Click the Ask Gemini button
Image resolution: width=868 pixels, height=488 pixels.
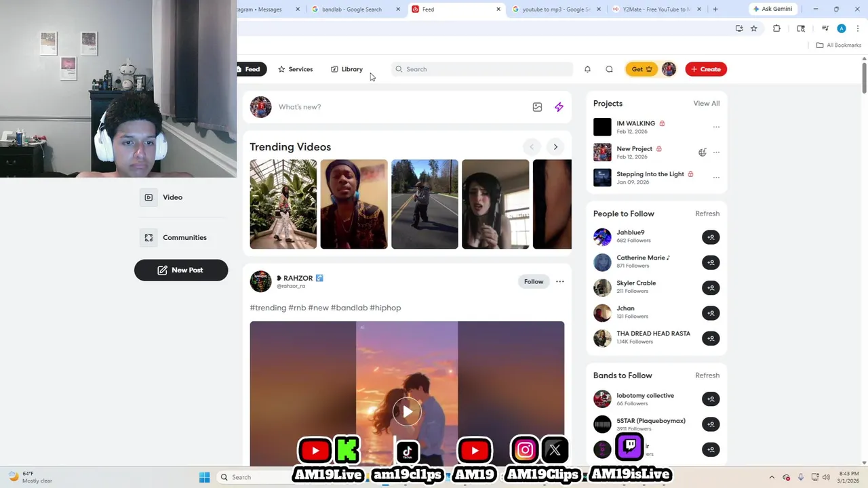(x=773, y=9)
